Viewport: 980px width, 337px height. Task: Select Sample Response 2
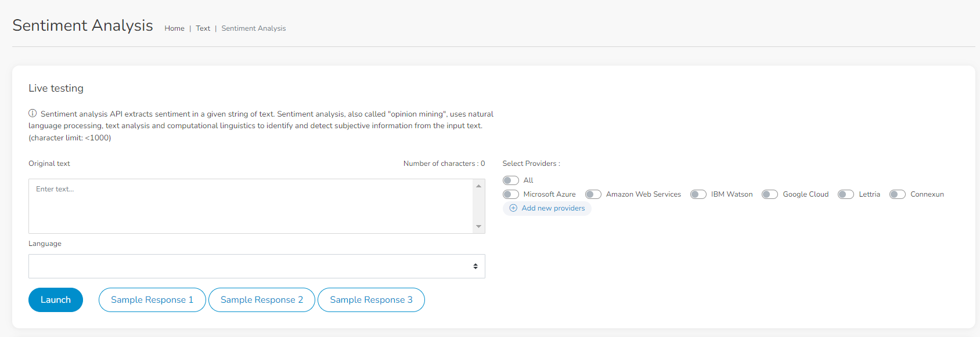[x=262, y=300]
